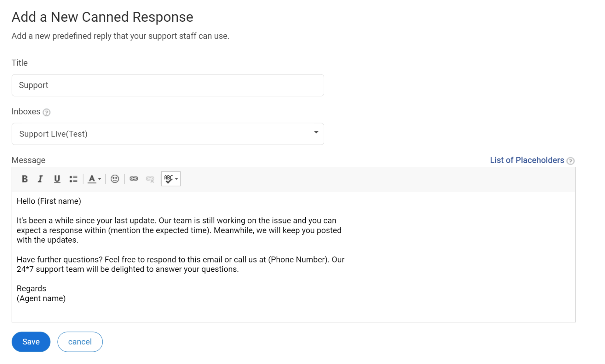The width and height of the screenshot is (605, 364).
Task: Place the cursor after "(Agent name)" in the message
Action: click(66, 298)
